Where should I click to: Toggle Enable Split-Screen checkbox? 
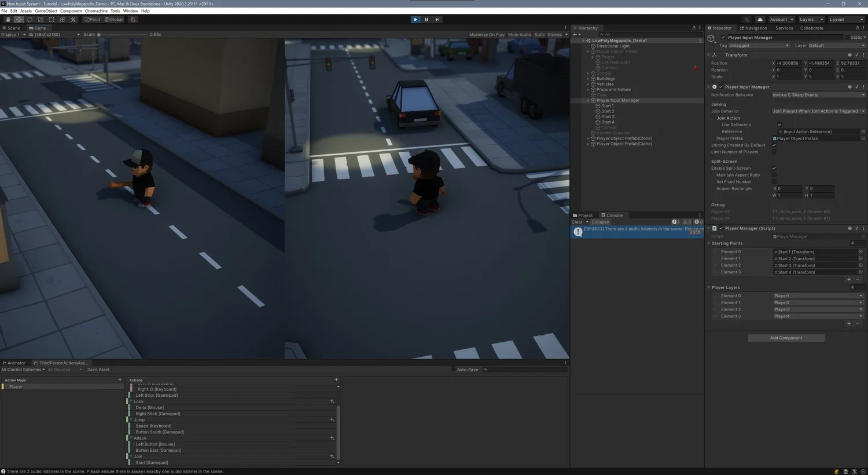click(774, 168)
